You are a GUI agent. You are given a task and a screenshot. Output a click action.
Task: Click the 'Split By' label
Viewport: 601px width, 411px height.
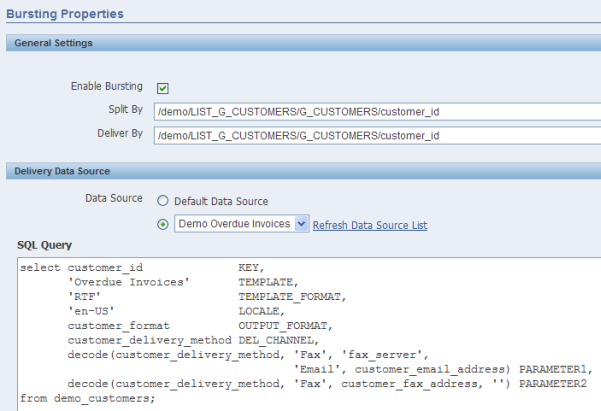125,110
